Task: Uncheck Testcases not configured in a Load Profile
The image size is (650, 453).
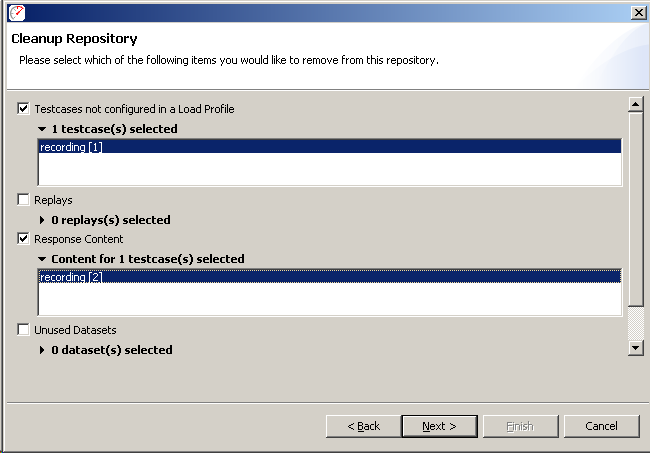Action: 23,109
